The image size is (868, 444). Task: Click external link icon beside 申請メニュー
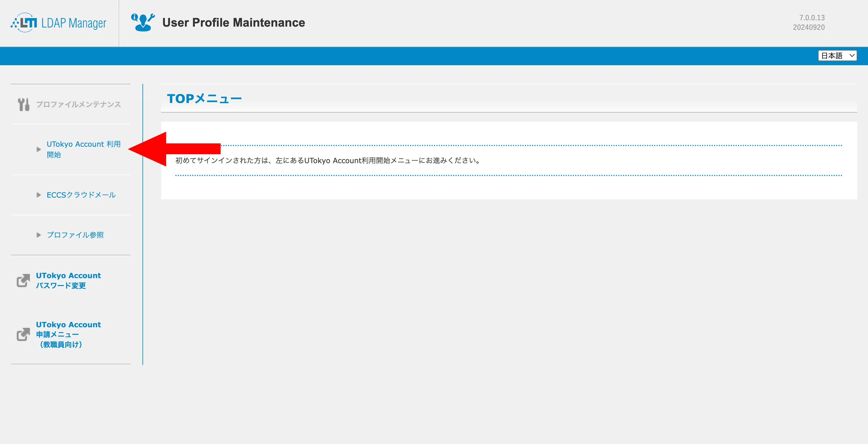click(23, 334)
